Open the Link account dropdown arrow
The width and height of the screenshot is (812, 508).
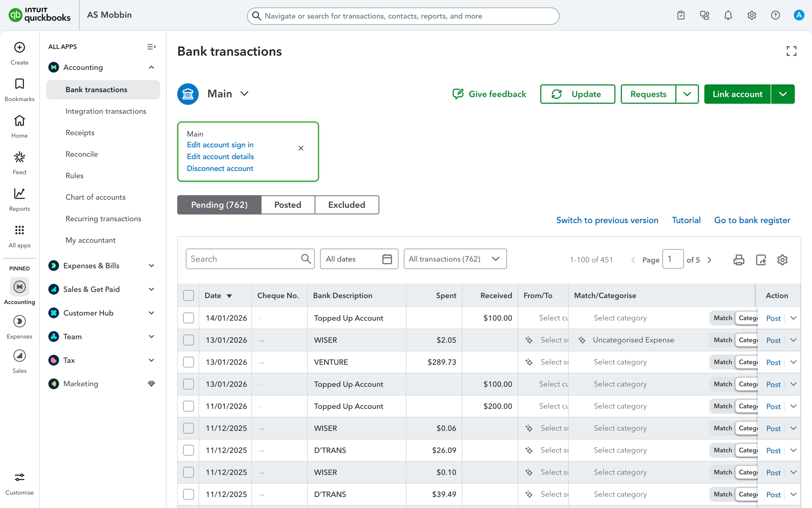click(x=783, y=94)
